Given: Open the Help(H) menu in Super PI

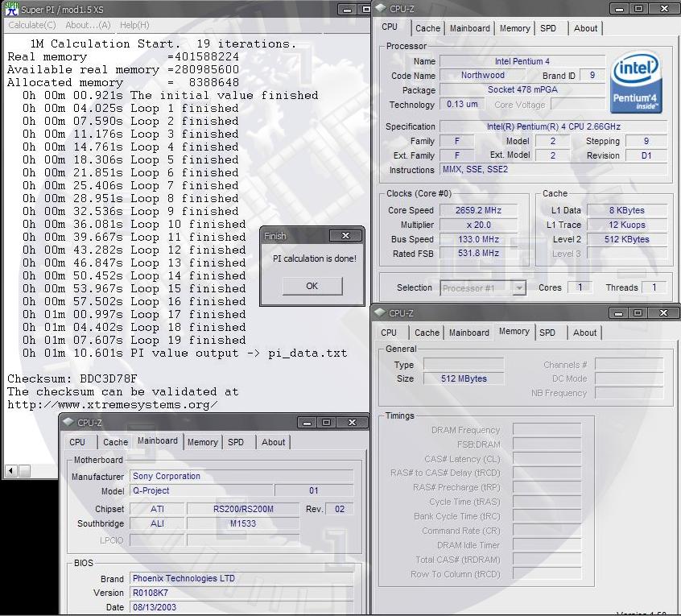Looking at the screenshot, I should (x=134, y=25).
